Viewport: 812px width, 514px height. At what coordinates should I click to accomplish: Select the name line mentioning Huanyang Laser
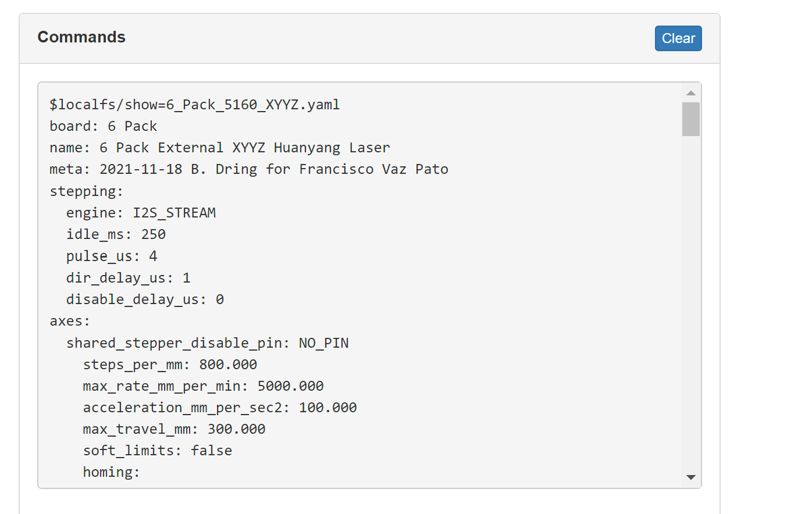[x=219, y=147]
